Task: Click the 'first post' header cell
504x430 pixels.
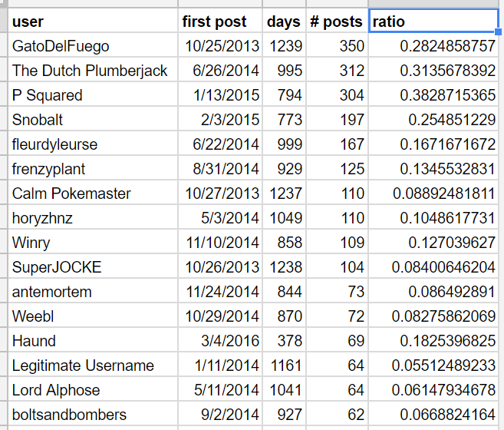Action: 219,21
